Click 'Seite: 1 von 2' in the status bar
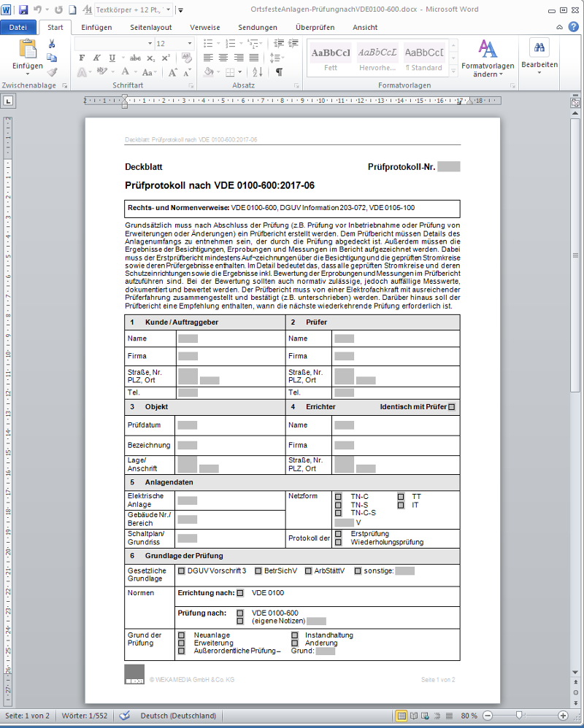Image resolution: width=584 pixels, height=728 pixels. 28,716
